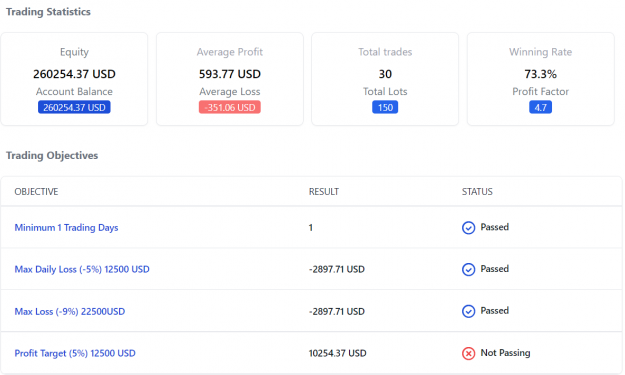Click the Passed check icon for Max Daily Loss

468,269
